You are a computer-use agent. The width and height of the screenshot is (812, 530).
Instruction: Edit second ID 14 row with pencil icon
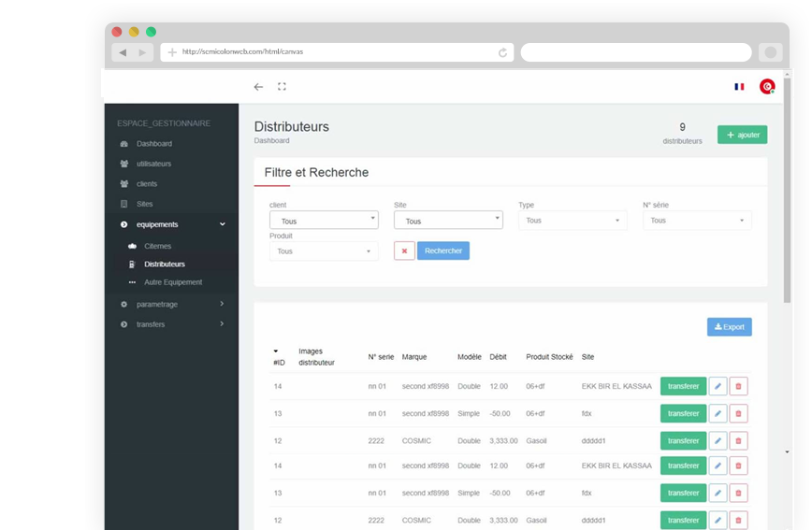(718, 466)
